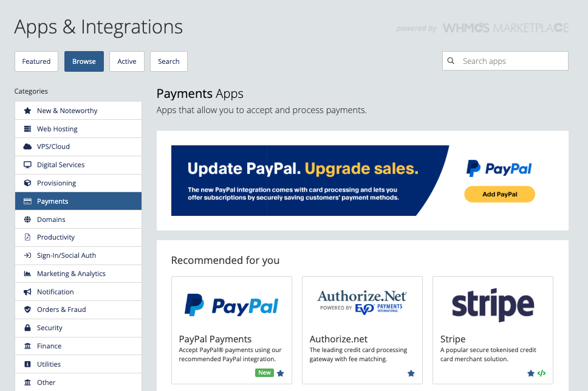Click the shield icon beside Orders & Fraud

coord(27,310)
